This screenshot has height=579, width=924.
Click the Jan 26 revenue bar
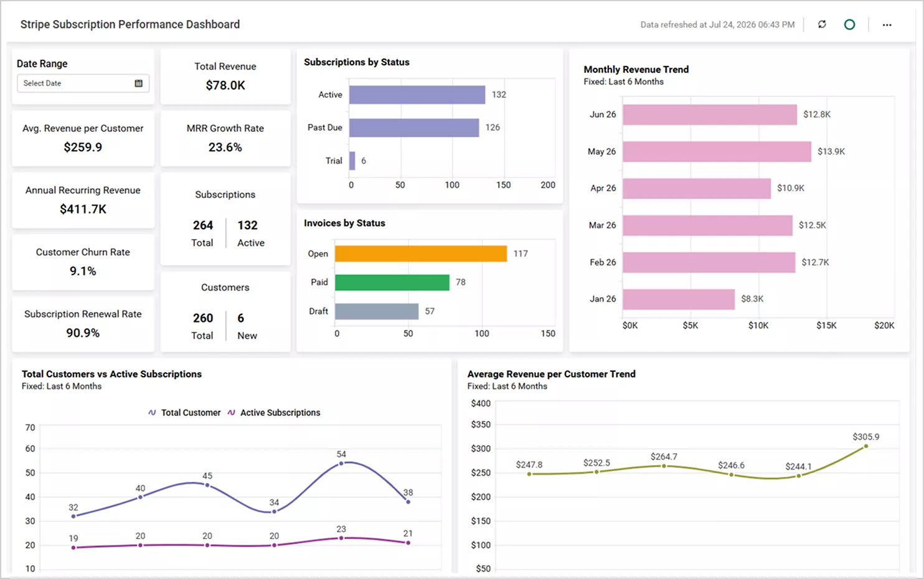[679, 299]
